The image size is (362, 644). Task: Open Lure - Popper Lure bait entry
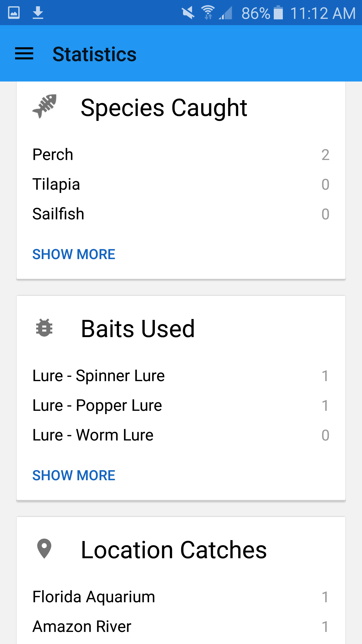[x=181, y=406]
